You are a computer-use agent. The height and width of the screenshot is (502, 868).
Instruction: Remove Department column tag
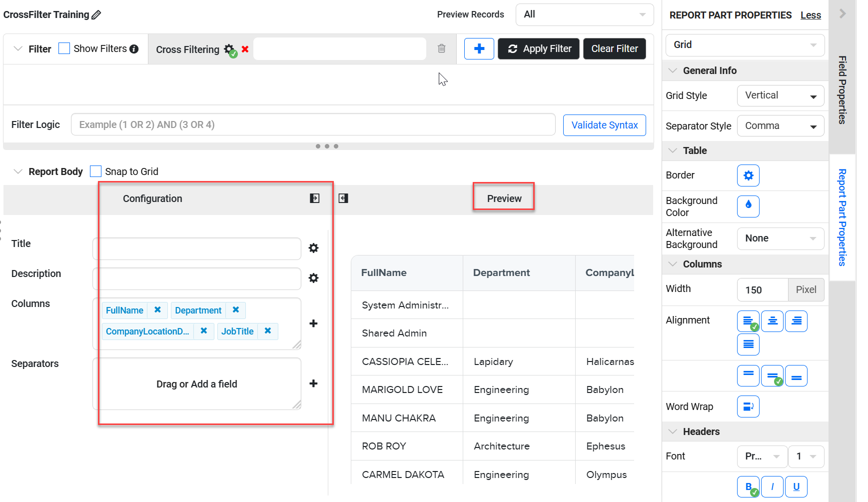pos(236,310)
